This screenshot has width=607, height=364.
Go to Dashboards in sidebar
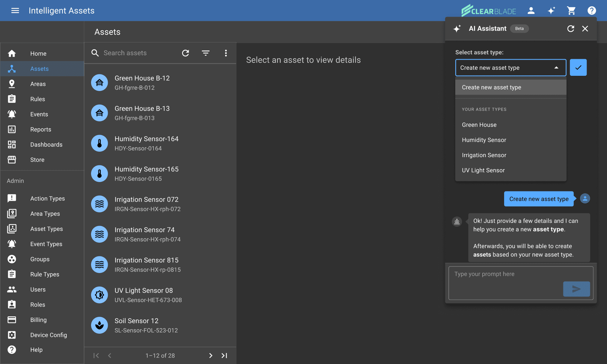(46, 145)
